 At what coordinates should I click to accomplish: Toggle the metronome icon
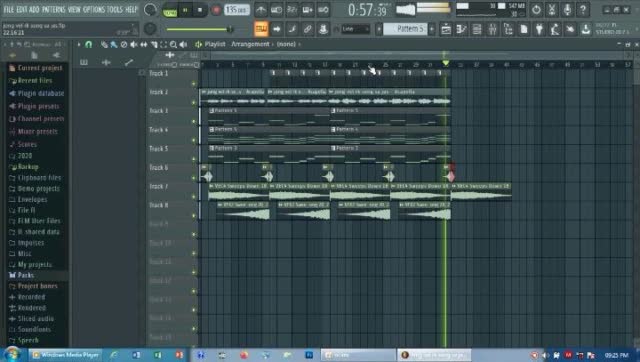pos(261,10)
